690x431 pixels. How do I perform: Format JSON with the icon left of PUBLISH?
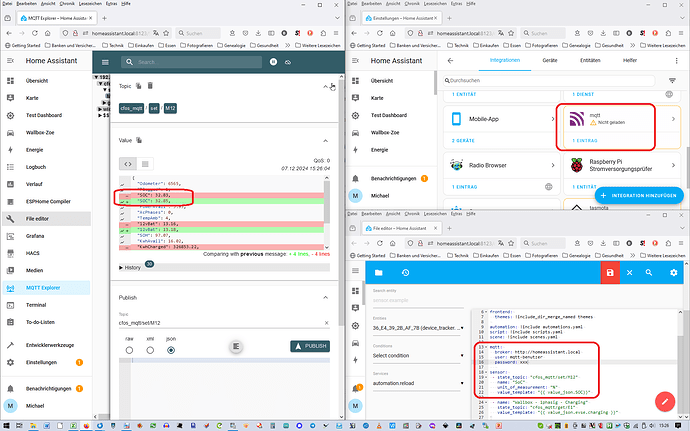point(236,346)
